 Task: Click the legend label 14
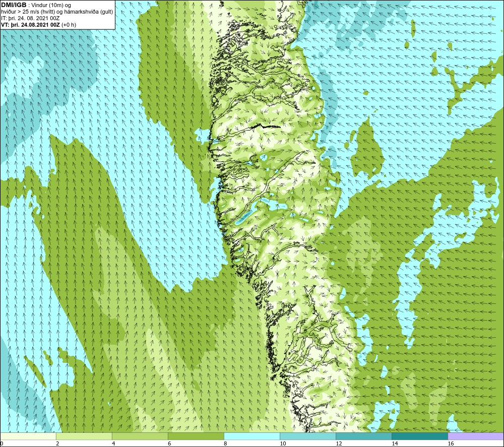pyautogui.click(x=395, y=444)
